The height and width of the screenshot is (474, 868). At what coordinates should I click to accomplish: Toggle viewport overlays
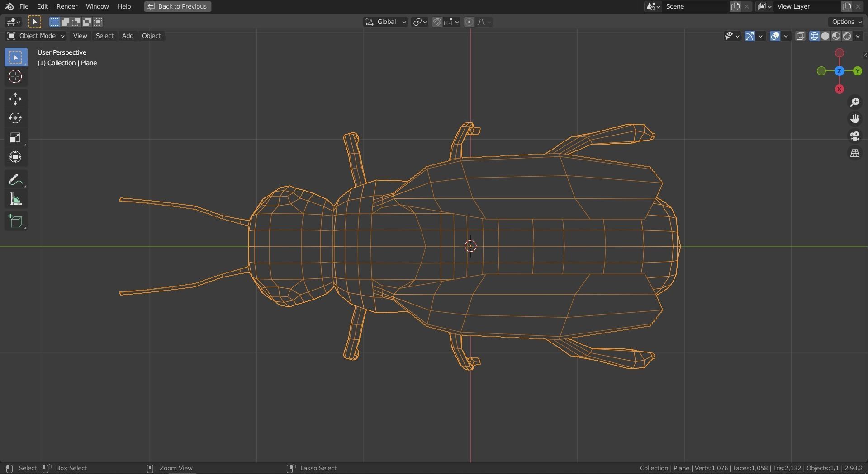pos(775,36)
